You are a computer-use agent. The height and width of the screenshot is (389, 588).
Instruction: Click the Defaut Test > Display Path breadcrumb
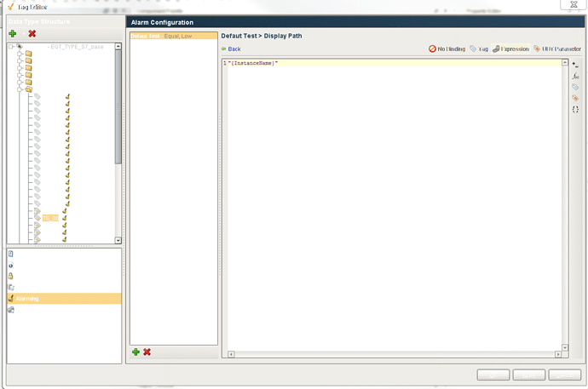pyautogui.click(x=262, y=36)
